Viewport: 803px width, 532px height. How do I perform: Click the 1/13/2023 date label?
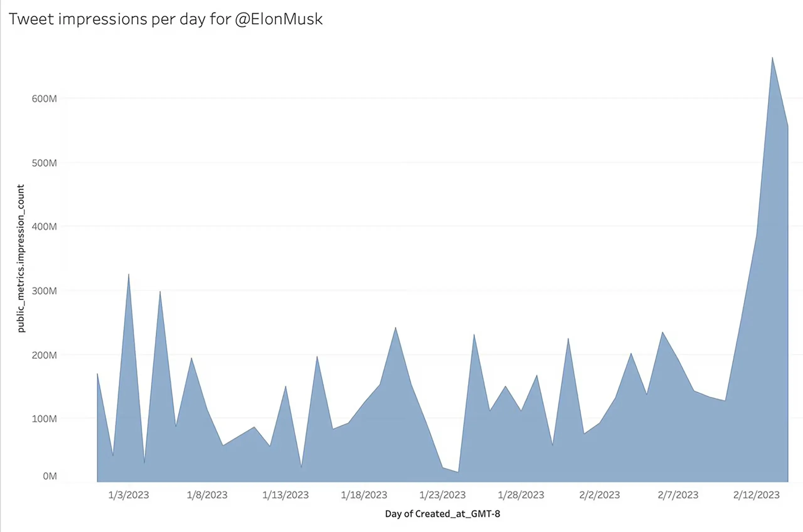tap(285, 495)
